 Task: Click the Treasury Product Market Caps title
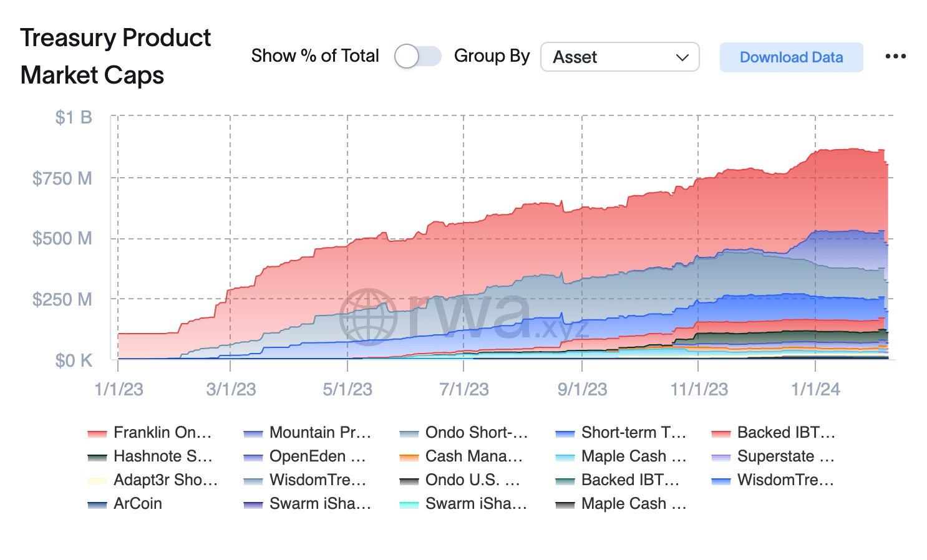115,56
